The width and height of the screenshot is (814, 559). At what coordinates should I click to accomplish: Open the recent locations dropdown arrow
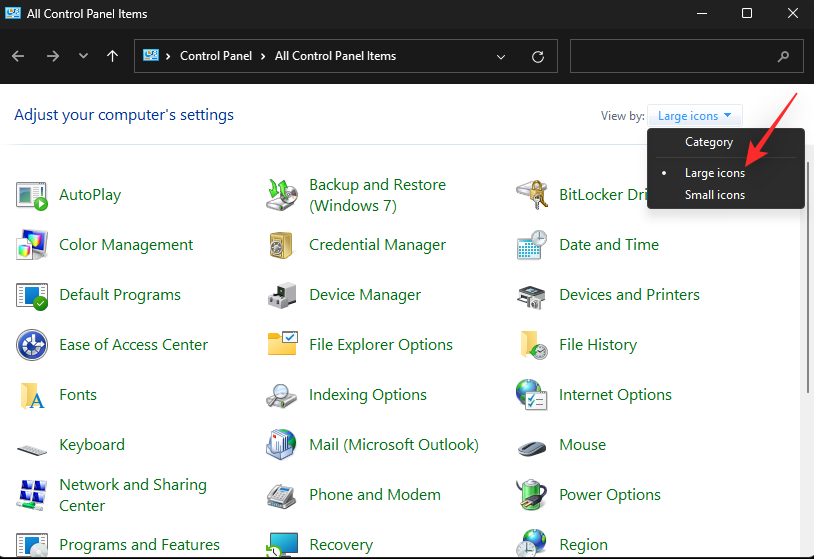(x=83, y=57)
